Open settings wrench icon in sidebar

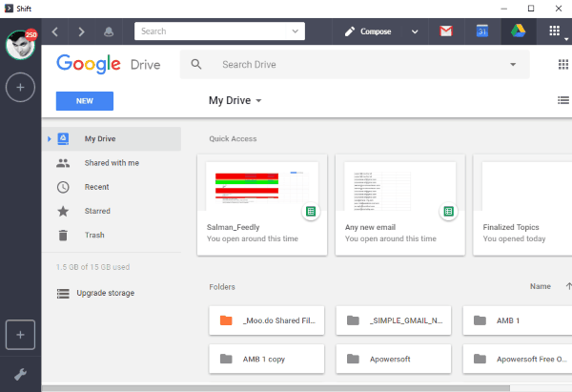tap(21, 374)
